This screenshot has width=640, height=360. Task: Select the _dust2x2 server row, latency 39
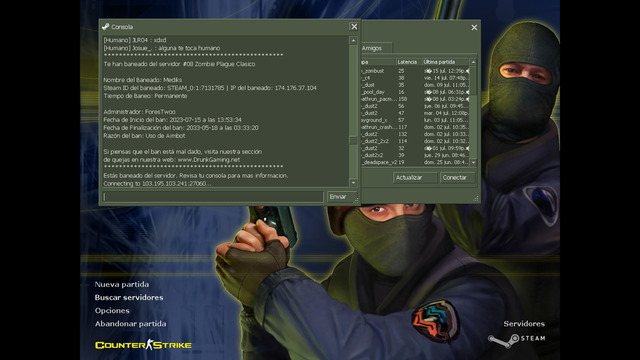pyautogui.click(x=415, y=155)
